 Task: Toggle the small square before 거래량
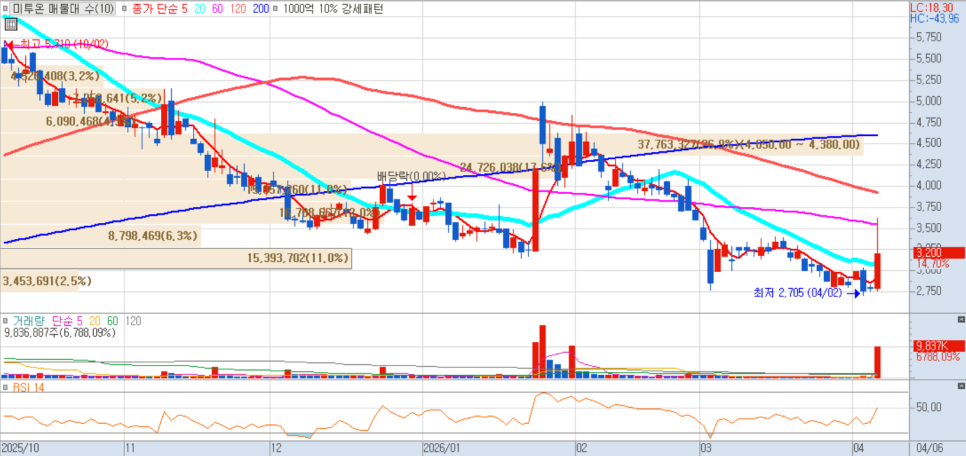[6, 321]
